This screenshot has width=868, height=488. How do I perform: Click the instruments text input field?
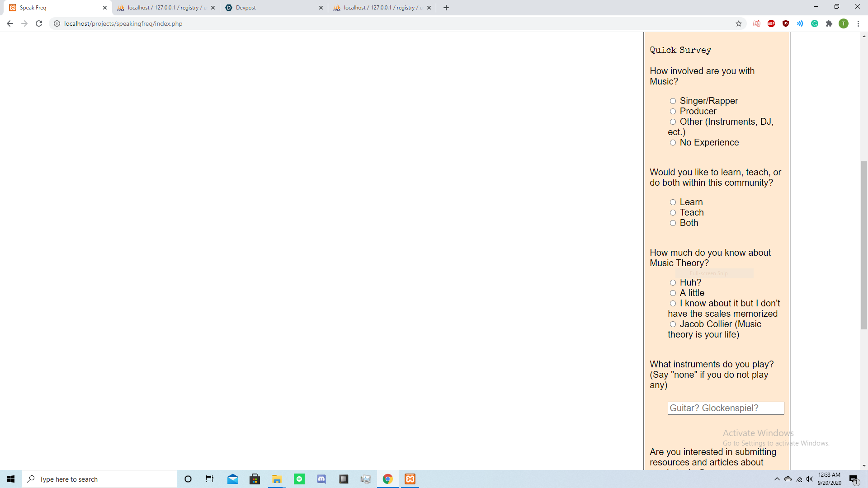[x=726, y=408]
